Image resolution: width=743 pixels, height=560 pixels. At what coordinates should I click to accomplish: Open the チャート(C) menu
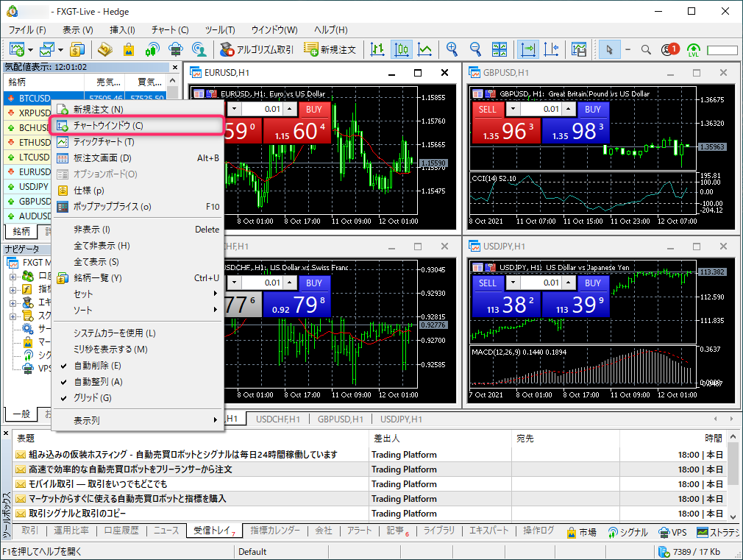pos(170,30)
